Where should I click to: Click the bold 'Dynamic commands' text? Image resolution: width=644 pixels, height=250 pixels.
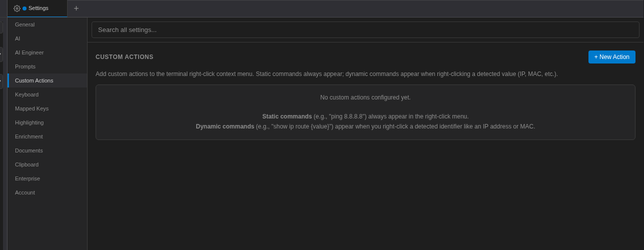pos(225,126)
